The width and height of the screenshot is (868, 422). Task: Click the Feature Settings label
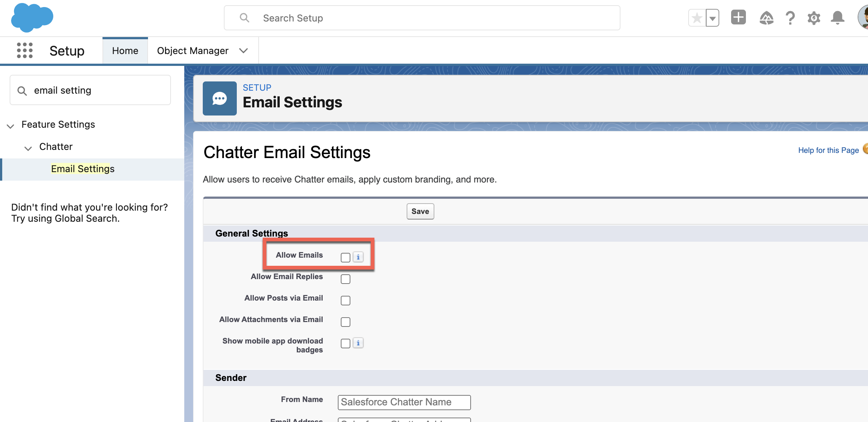pyautogui.click(x=58, y=125)
